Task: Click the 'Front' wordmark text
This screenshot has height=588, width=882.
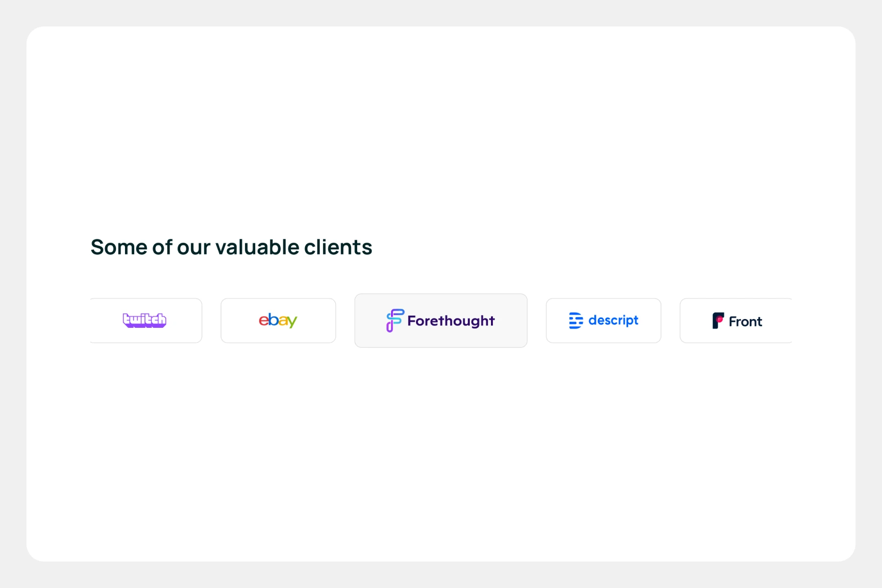Action: point(745,322)
